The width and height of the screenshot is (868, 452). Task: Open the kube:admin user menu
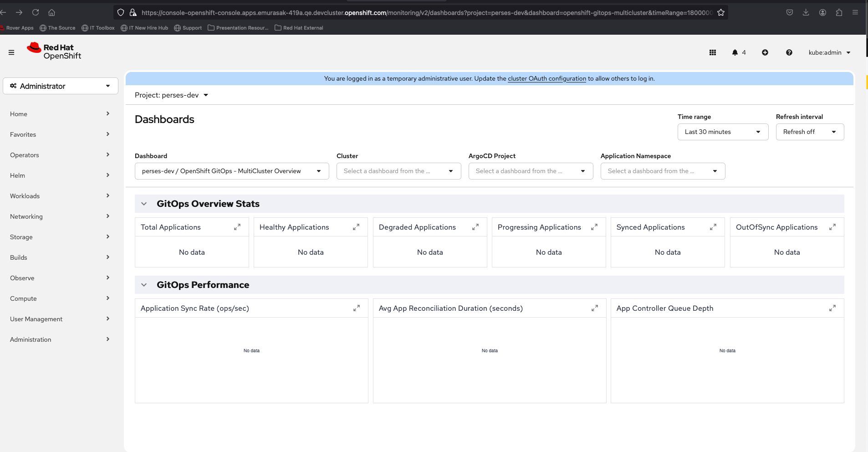829,52
